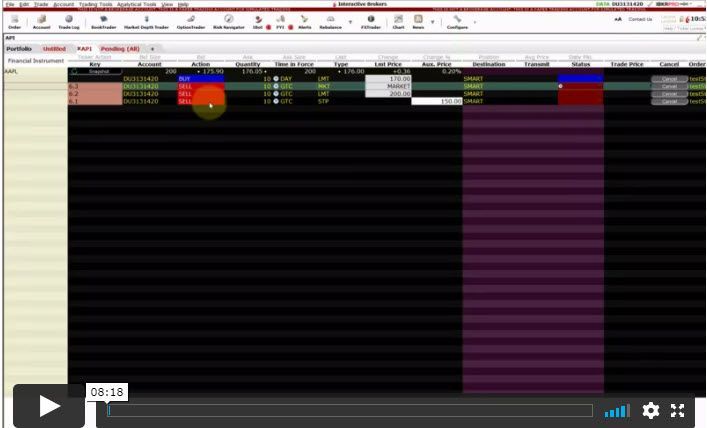Expand dropdown arrow next to News
This screenshot has width=707, height=428.
432,22
